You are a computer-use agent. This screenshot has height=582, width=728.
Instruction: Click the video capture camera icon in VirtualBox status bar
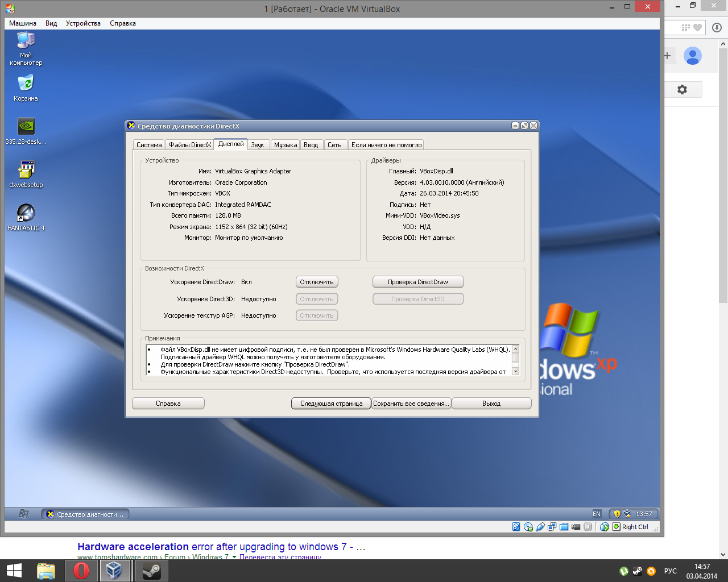click(576, 527)
